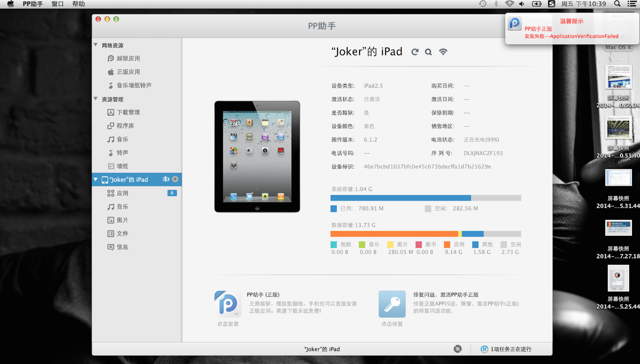Click 点击修复 repair button
640x364 pixels.
click(x=392, y=324)
